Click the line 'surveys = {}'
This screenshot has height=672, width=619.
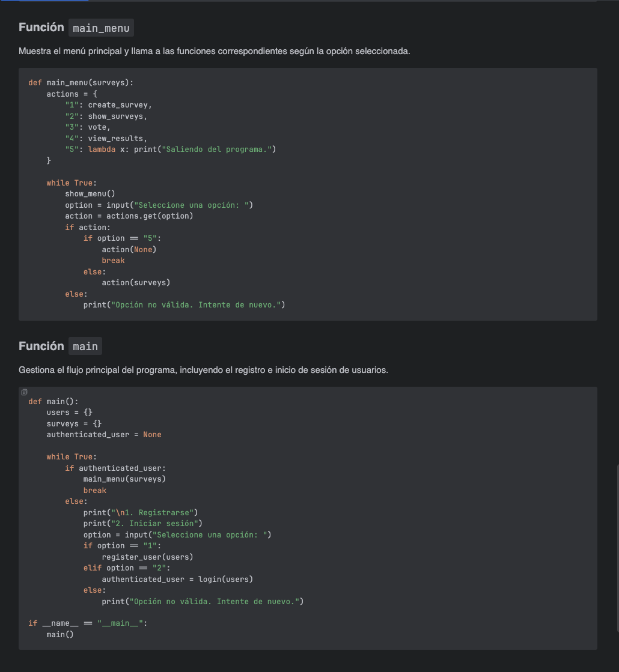(74, 423)
